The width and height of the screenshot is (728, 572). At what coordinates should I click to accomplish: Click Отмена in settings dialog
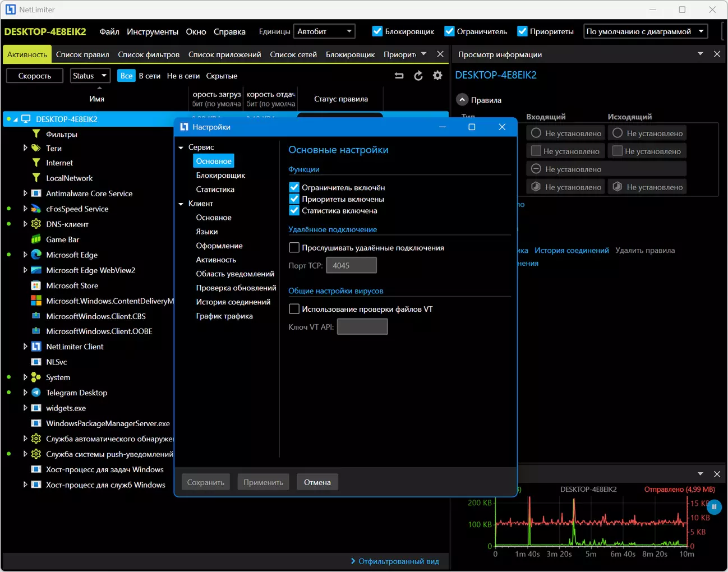tap(317, 482)
